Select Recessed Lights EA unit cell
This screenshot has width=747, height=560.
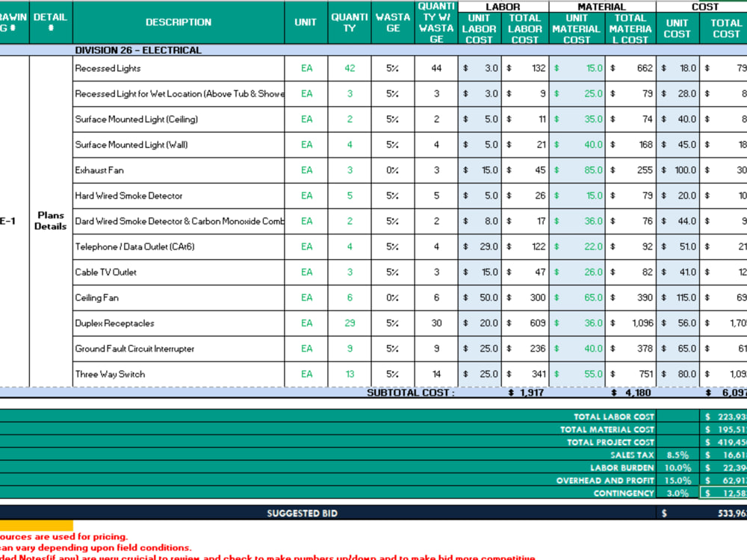click(306, 68)
